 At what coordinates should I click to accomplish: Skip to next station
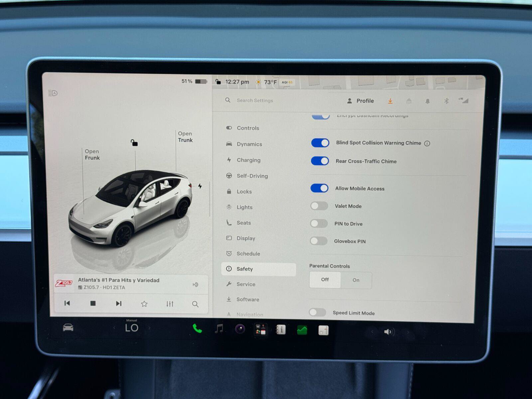tap(119, 303)
